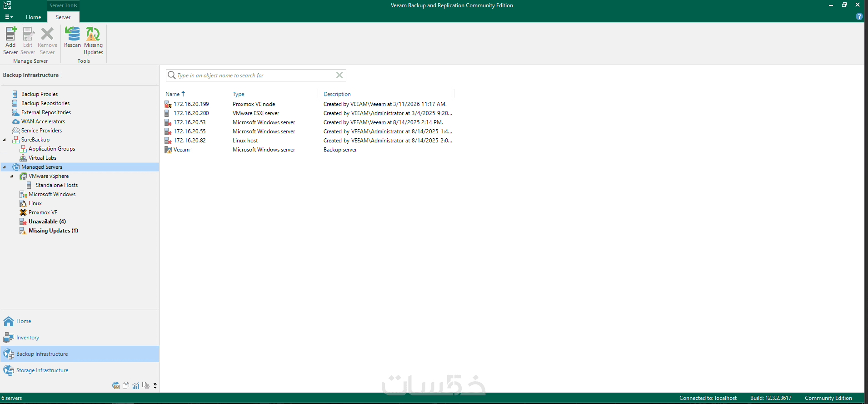
Task: Open the Files view icon in navigation strip
Action: pos(126,385)
